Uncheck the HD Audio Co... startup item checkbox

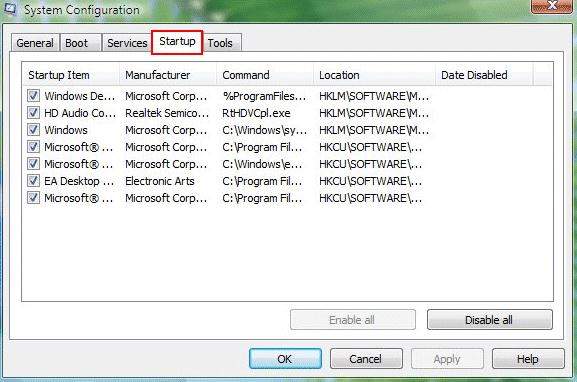pos(33,113)
